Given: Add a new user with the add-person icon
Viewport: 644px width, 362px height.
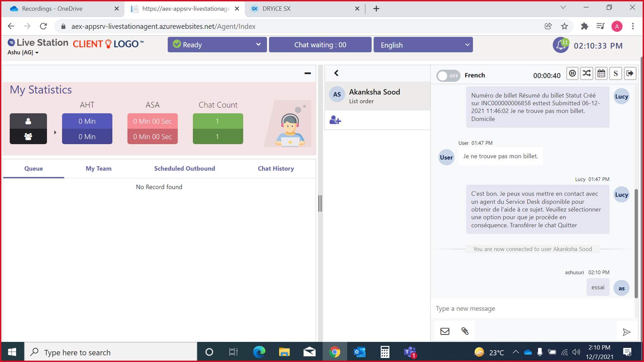Looking at the screenshot, I should 335,120.
